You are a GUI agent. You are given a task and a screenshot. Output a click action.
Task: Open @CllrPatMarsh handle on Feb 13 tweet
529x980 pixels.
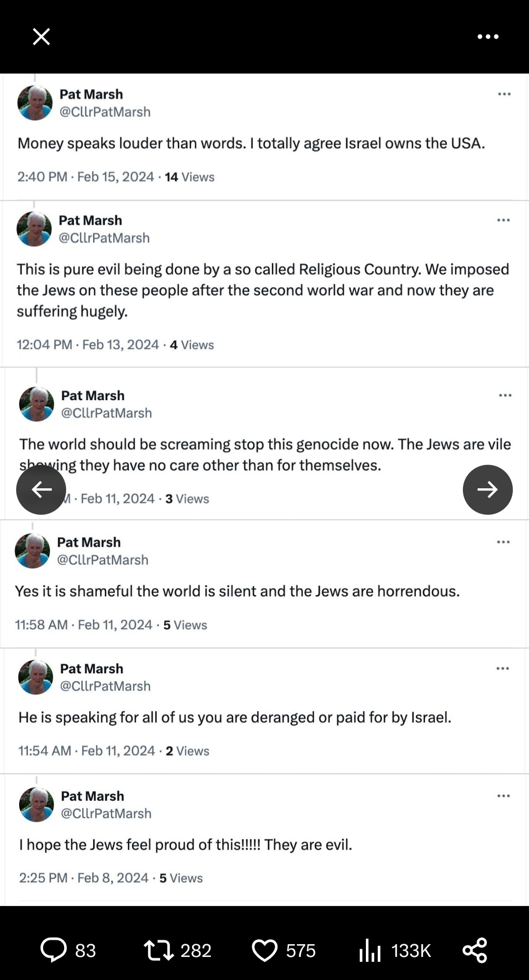104,238
